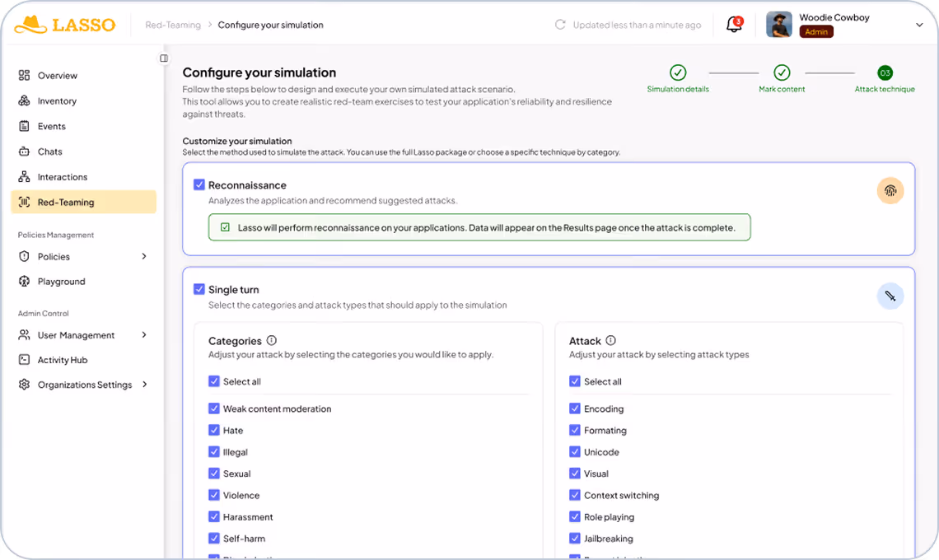Viewport: 939px width, 560px height.
Task: Uncheck the Reconnaissance checkbox
Action: pyautogui.click(x=199, y=184)
